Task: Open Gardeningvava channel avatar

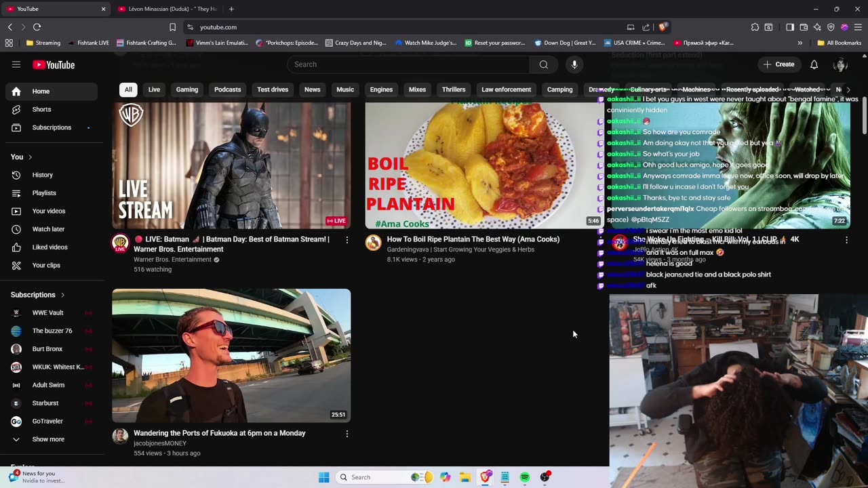Action: coord(374,243)
